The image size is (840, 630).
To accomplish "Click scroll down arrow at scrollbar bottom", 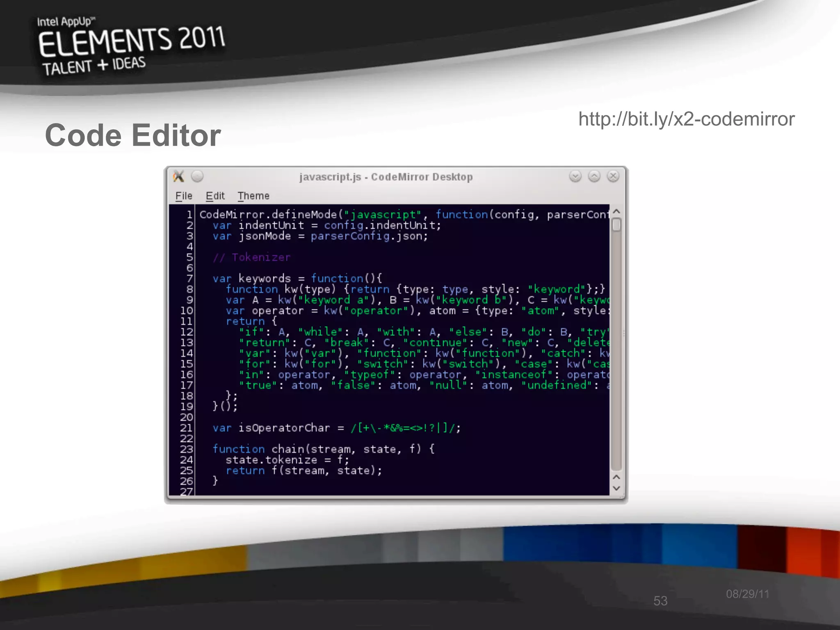I will click(616, 488).
